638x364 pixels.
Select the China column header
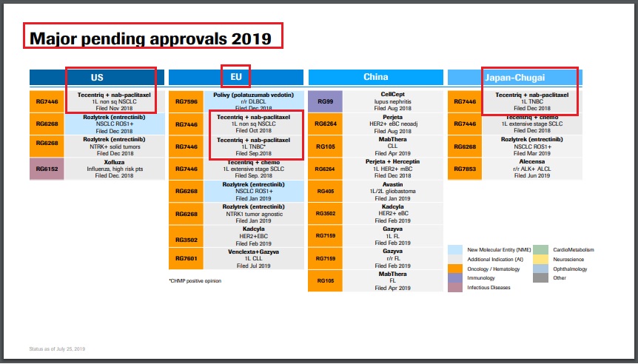point(375,77)
